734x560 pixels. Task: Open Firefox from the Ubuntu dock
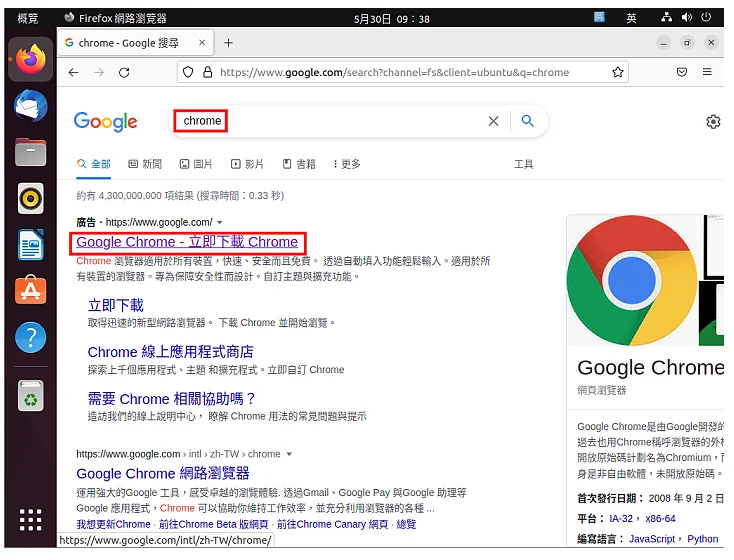tap(31, 60)
